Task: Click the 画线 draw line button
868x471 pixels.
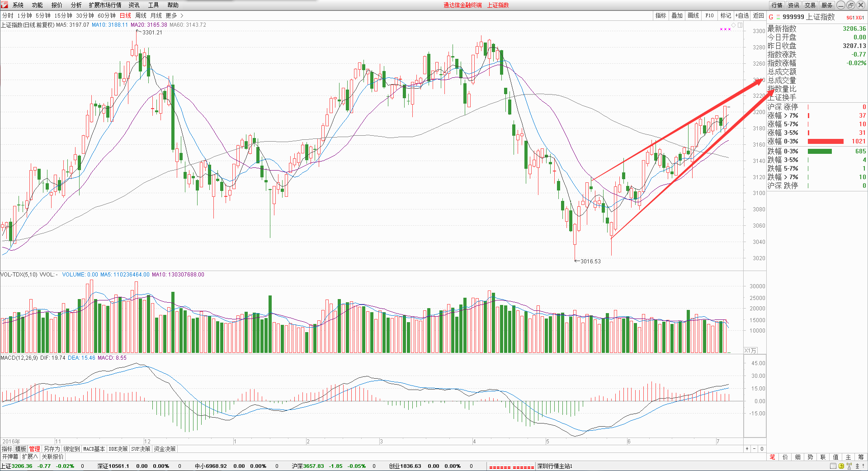Action: click(x=693, y=15)
